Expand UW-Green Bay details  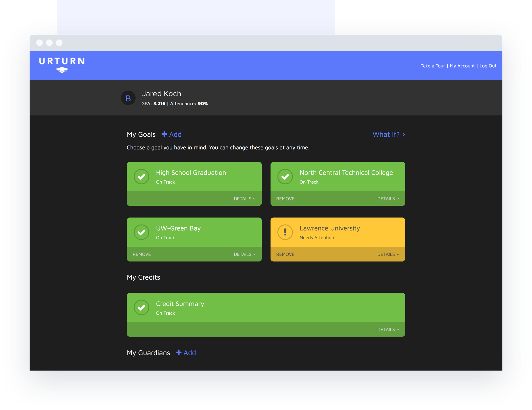tap(244, 254)
